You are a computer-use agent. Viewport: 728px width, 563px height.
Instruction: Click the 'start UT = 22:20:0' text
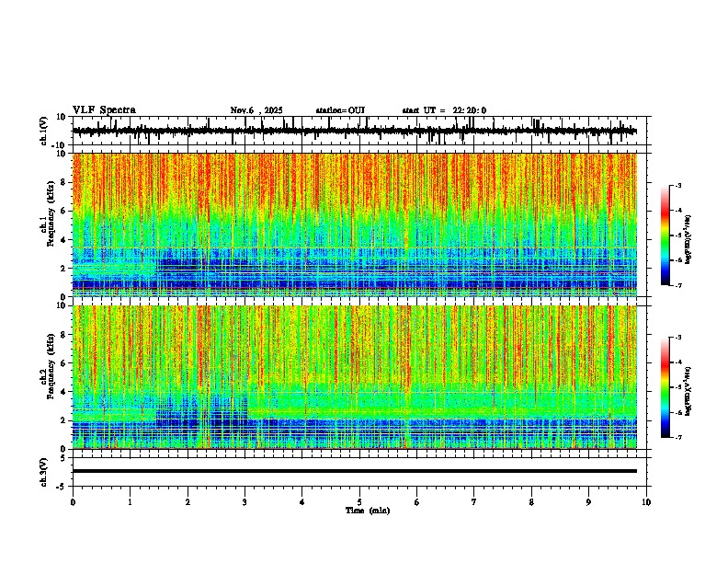pyautogui.click(x=444, y=110)
